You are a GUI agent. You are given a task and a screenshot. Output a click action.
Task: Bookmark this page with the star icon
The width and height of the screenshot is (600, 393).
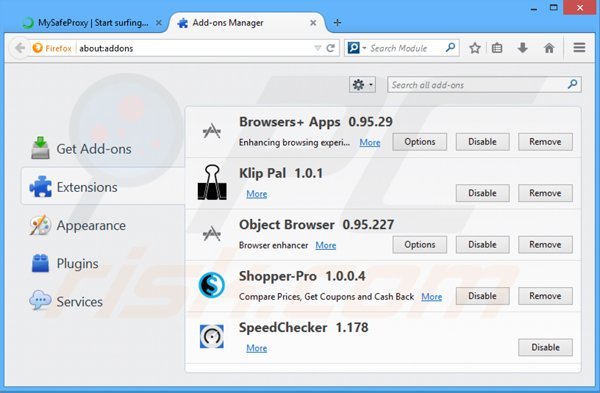click(475, 48)
